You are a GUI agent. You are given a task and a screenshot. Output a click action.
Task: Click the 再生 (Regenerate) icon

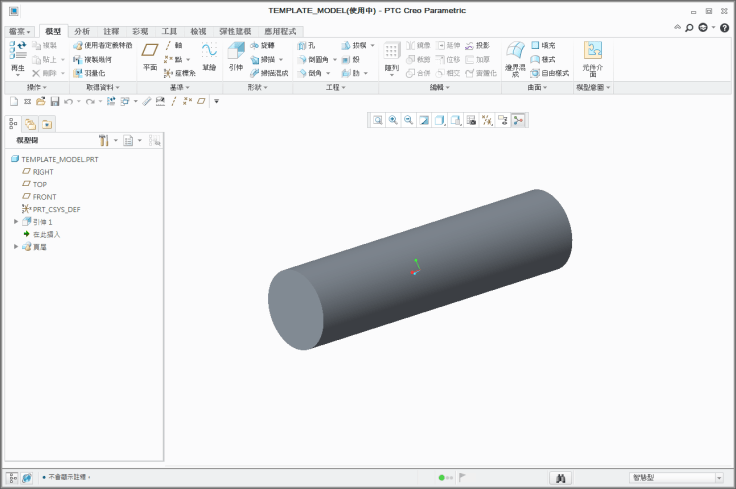pos(17,56)
